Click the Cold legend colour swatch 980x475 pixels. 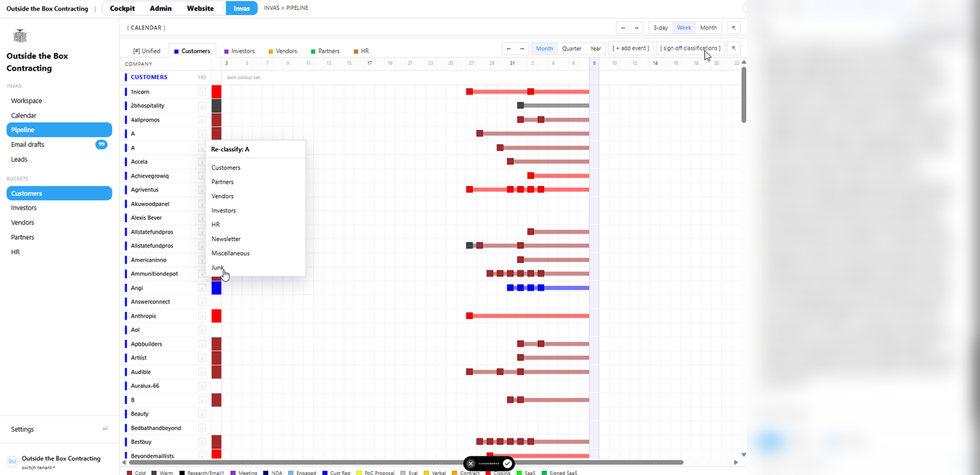(129, 473)
